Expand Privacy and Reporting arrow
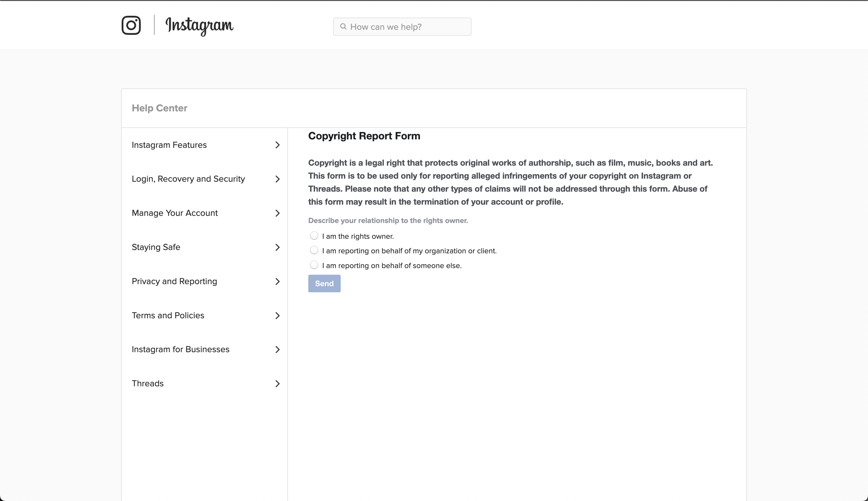 pyautogui.click(x=277, y=282)
